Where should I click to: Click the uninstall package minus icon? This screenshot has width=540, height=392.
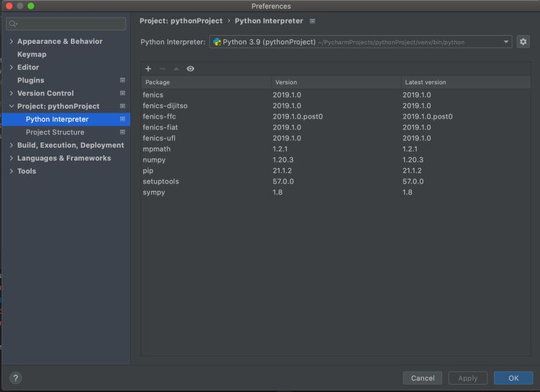tap(163, 68)
